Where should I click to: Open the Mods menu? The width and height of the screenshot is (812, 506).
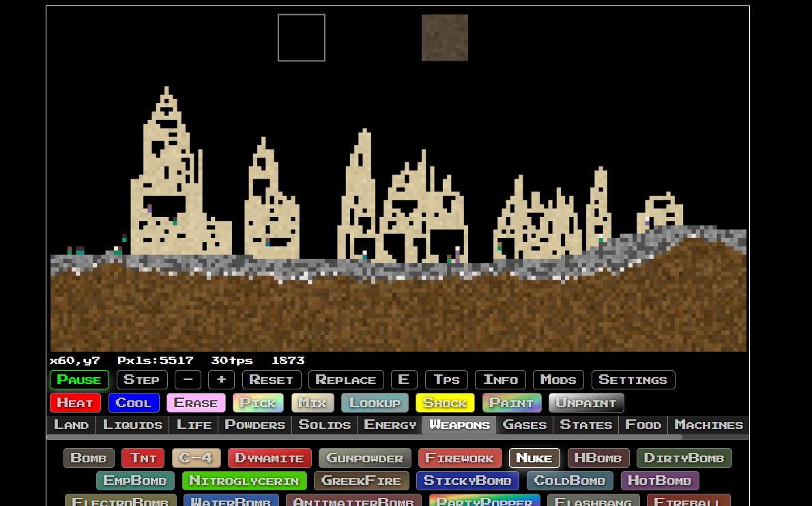(x=558, y=380)
